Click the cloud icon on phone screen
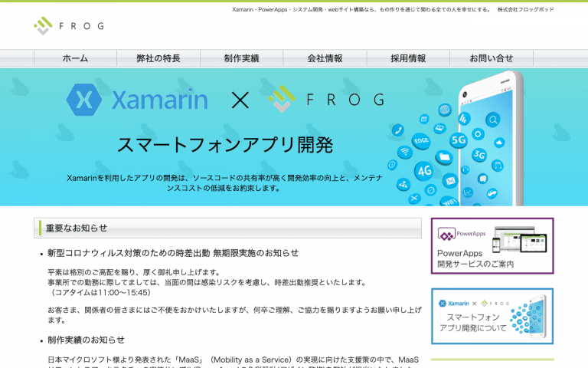The width and height of the screenshot is (588, 368). click(499, 143)
